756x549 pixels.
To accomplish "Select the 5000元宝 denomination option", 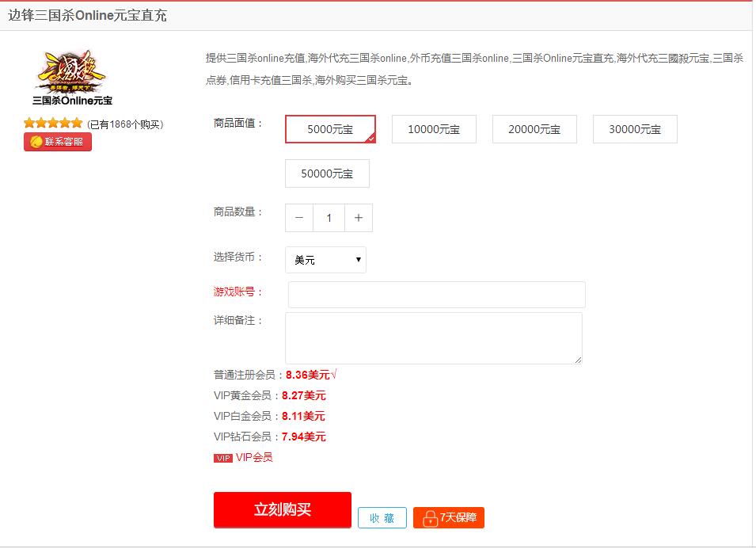I will 330,129.
